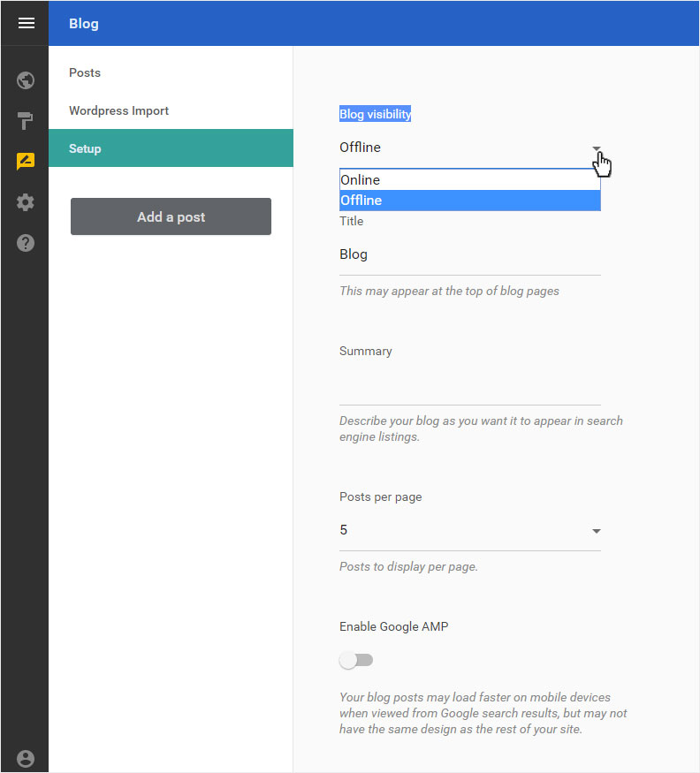Click into the blog Title field
This screenshot has width=700, height=773.
[x=470, y=255]
